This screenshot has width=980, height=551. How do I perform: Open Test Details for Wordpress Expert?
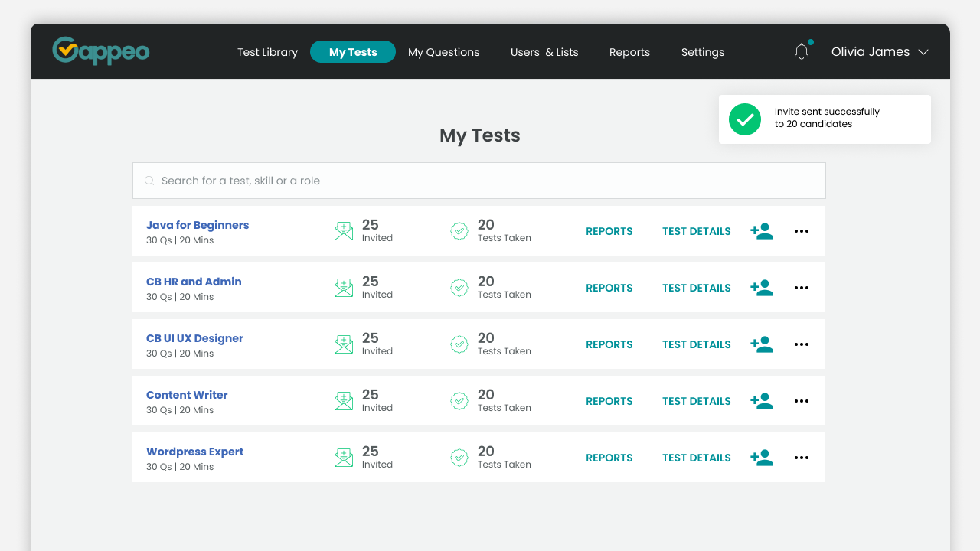[696, 457]
